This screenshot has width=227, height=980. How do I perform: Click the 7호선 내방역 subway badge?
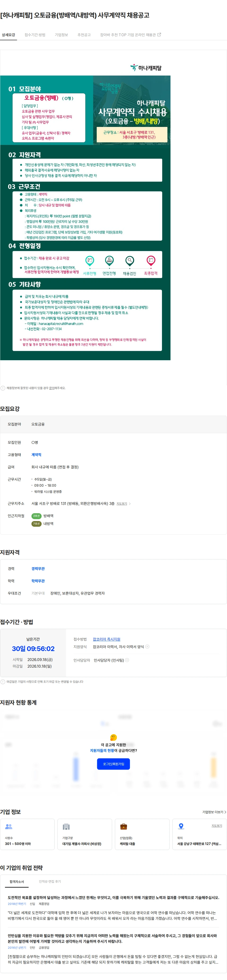click(36, 524)
